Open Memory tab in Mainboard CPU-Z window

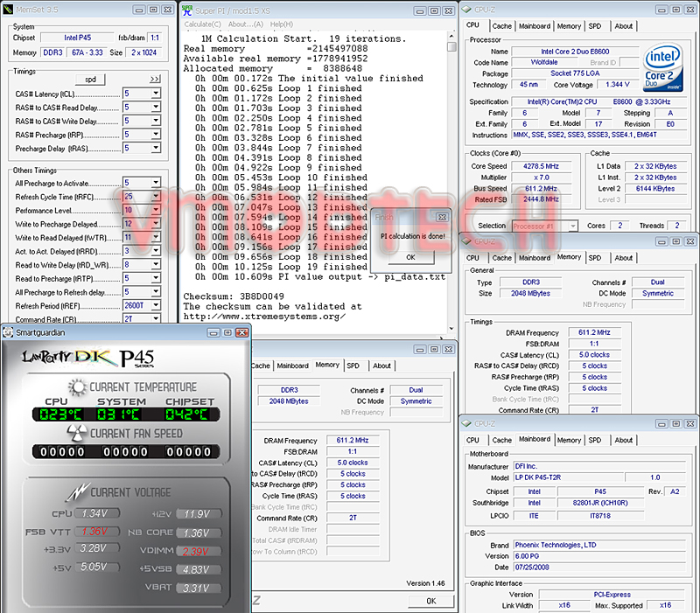pyautogui.click(x=569, y=441)
